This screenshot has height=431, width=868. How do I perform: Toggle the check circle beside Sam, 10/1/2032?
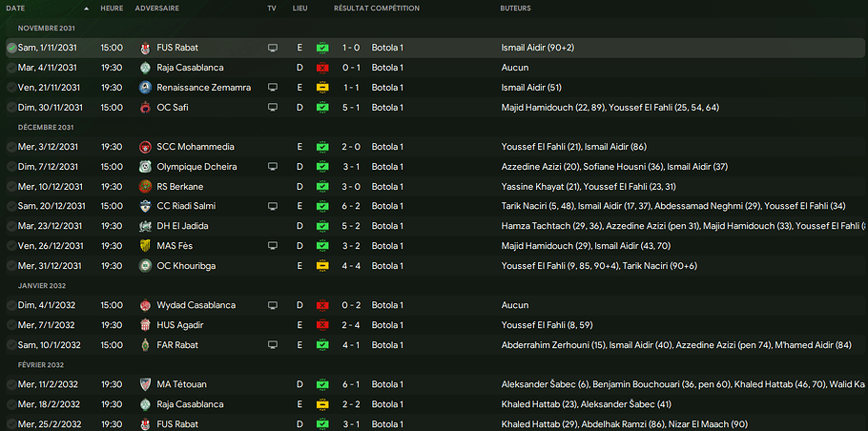pos(11,345)
